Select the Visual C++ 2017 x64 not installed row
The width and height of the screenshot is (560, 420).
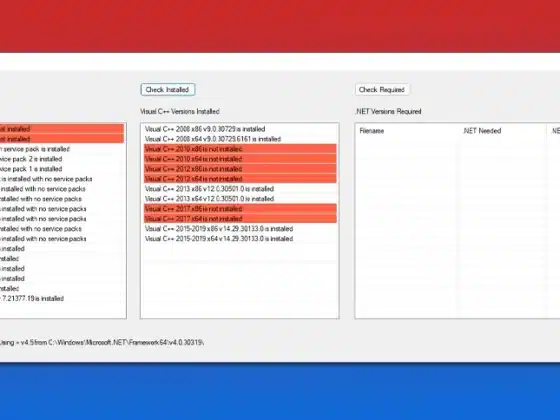point(240,219)
